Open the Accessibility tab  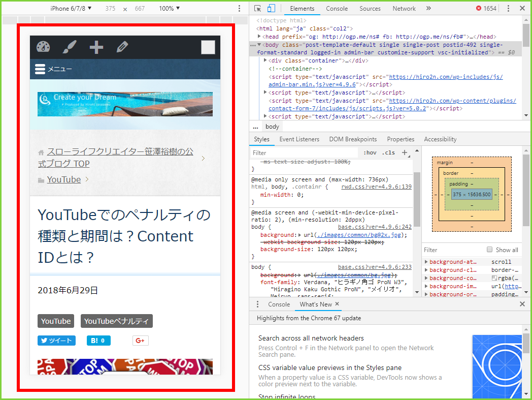tap(440, 139)
